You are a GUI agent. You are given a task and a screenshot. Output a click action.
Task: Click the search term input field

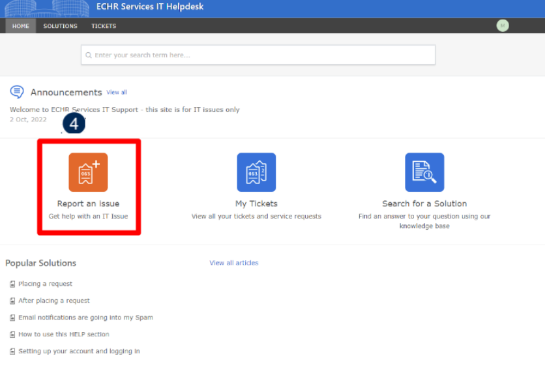pos(258,55)
